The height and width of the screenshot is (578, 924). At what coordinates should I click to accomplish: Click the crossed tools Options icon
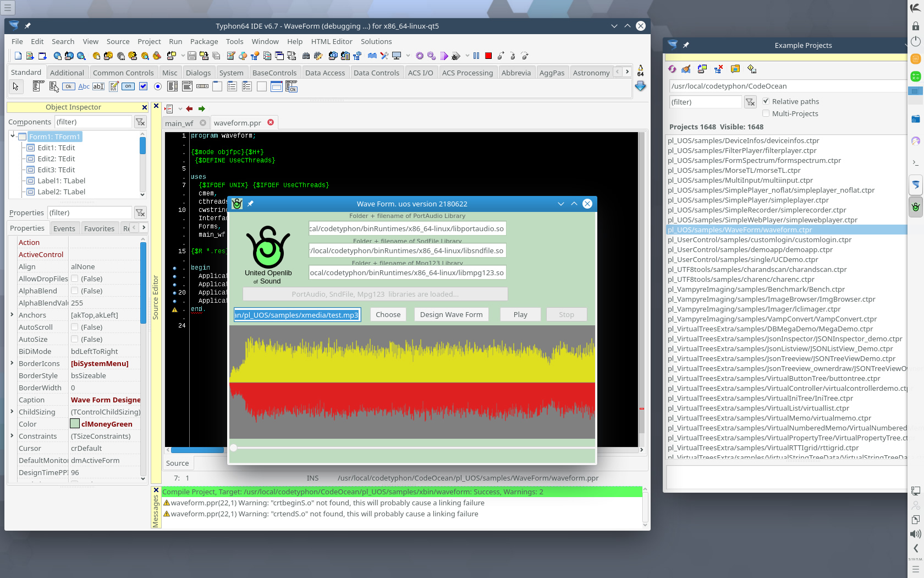coord(384,56)
